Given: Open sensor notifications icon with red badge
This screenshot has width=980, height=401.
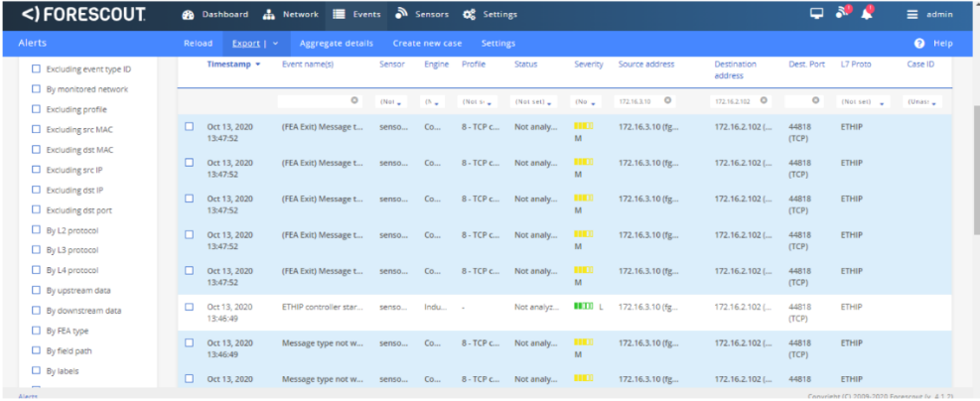Looking at the screenshot, I should [x=843, y=13].
